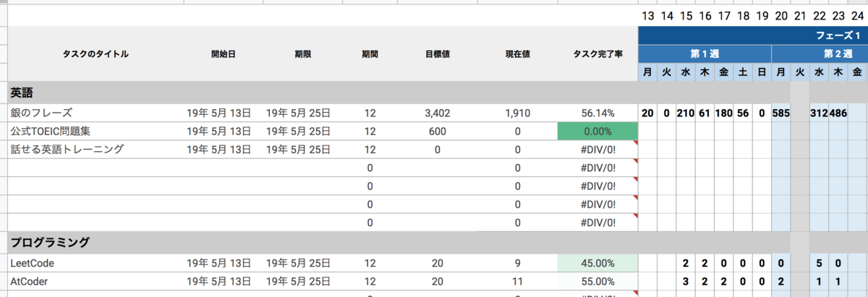Click the 61 value in 銀のフレーズ row
868x297 pixels.
(705, 113)
